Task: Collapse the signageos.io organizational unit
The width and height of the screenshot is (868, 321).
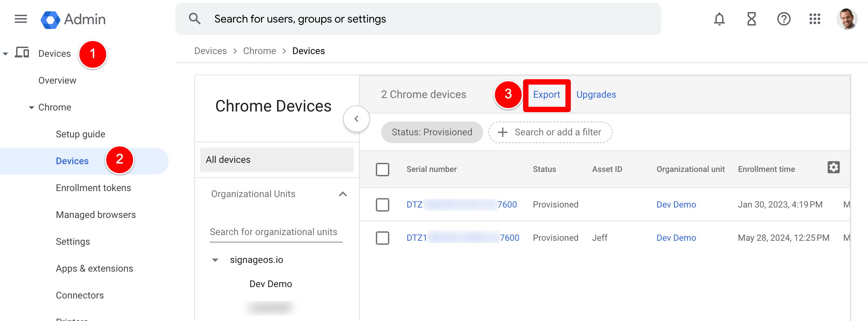Action: 215,260
